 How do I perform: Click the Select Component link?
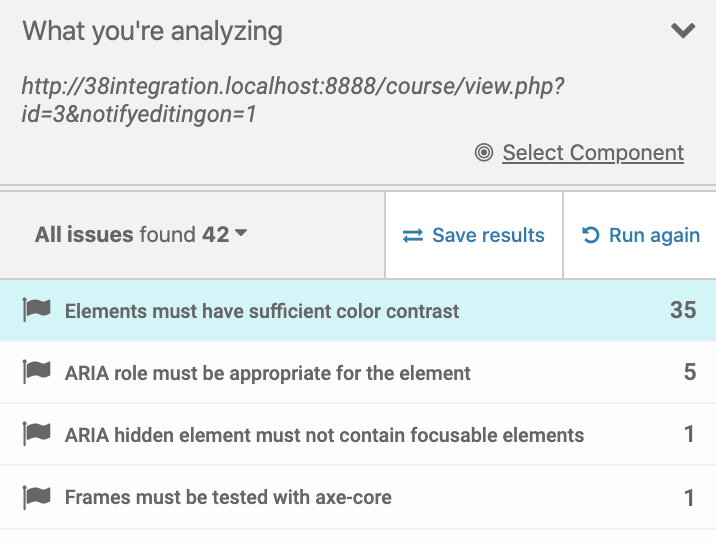coord(593,153)
